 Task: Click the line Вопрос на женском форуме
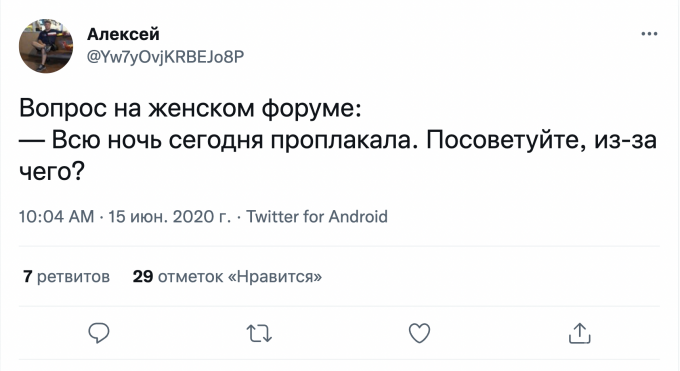tap(190, 108)
